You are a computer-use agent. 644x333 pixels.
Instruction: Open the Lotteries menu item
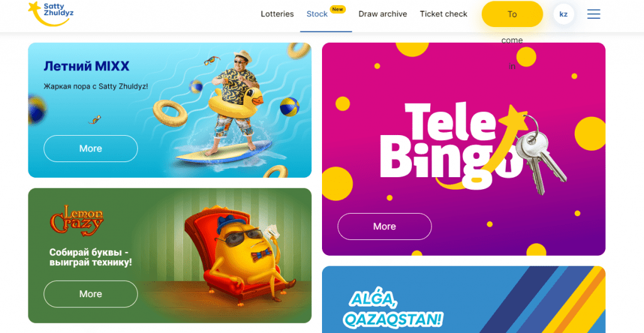pos(277,14)
